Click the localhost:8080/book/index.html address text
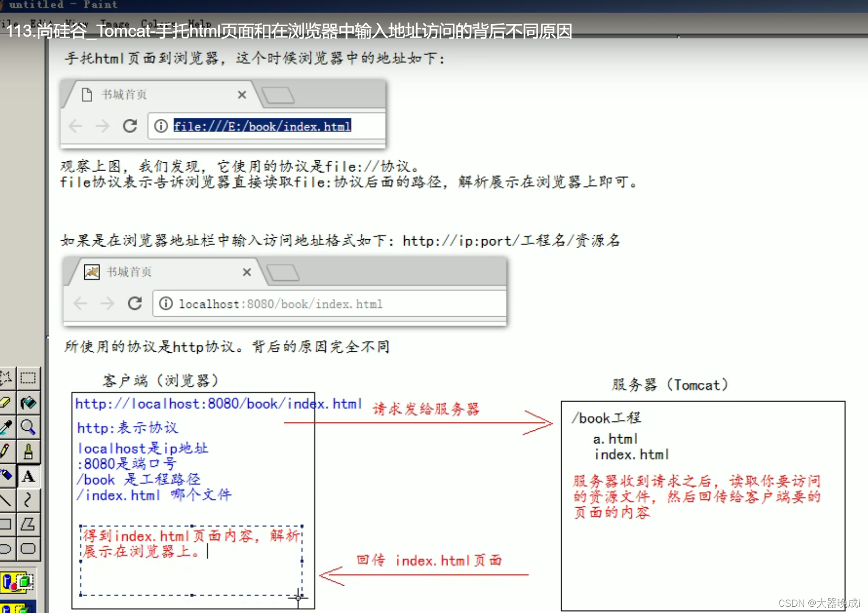Screen dimensions: 868x613 tap(281, 304)
